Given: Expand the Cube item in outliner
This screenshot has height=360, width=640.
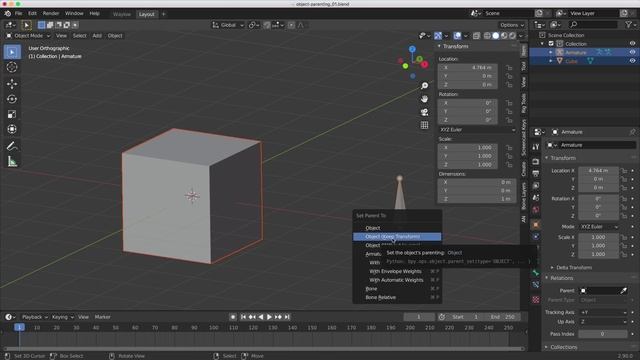Looking at the screenshot, I should 551,61.
